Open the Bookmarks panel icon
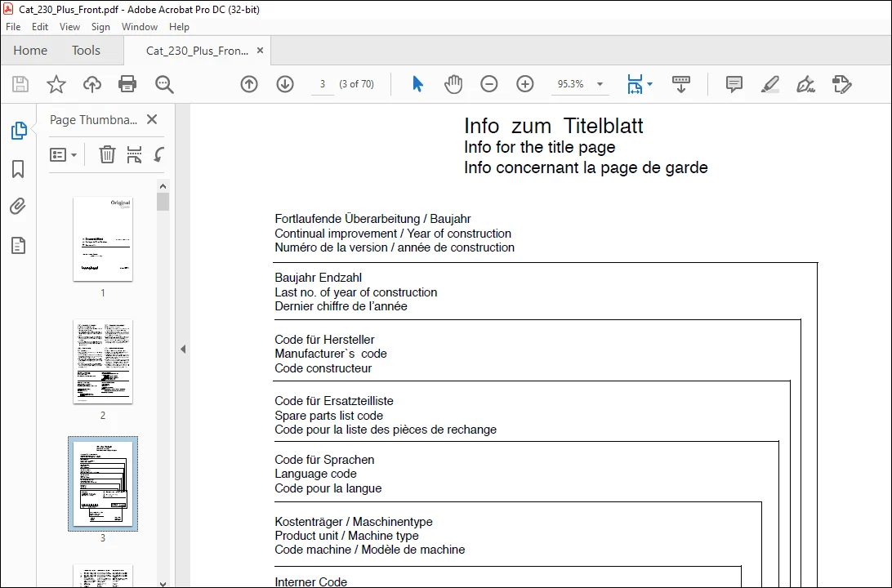Viewport: 892px width, 588px height. pos(18,169)
